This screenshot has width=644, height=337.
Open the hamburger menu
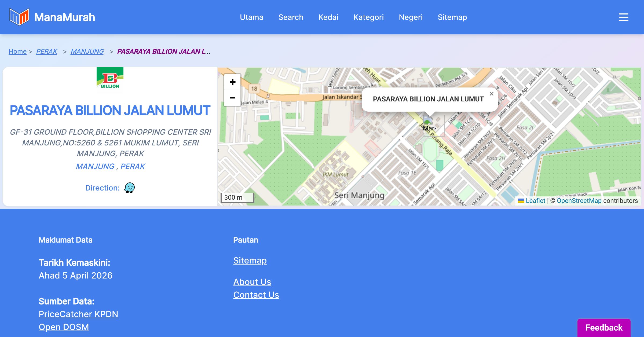[x=623, y=17]
